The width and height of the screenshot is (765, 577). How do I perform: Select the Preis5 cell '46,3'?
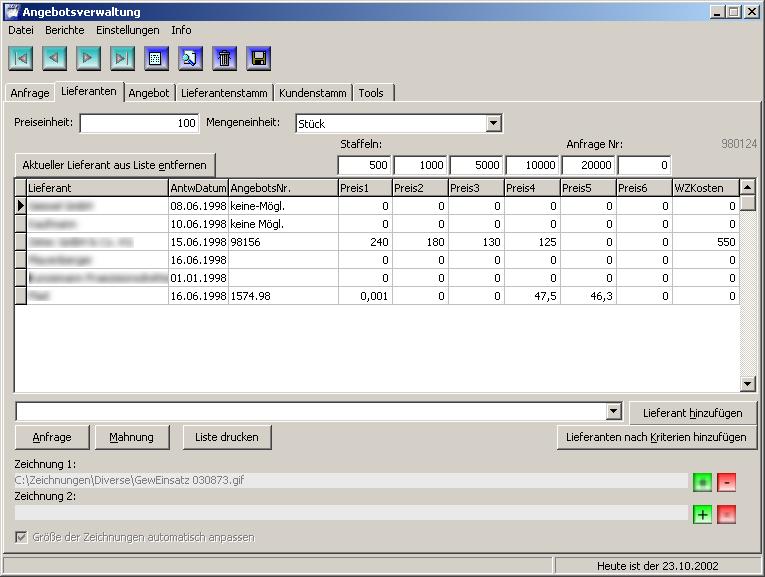[588, 296]
